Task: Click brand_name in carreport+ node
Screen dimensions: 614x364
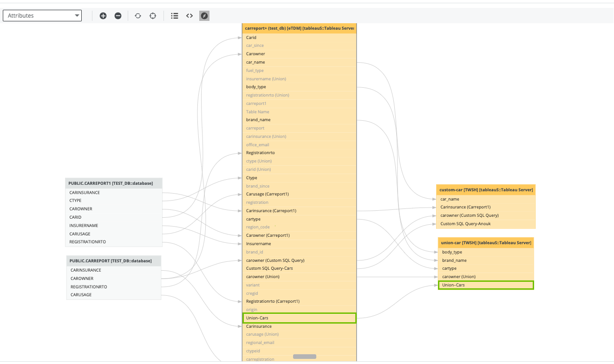Action: (x=300, y=120)
